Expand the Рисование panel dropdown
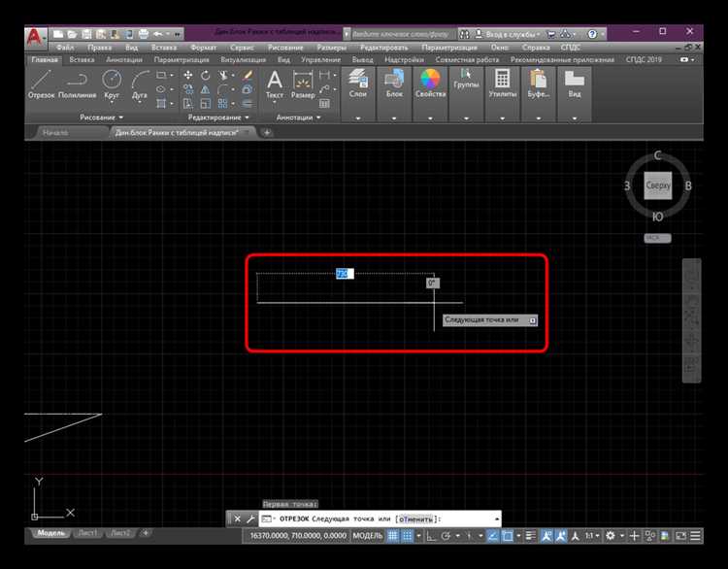This screenshot has width=728, height=569. pos(102,117)
